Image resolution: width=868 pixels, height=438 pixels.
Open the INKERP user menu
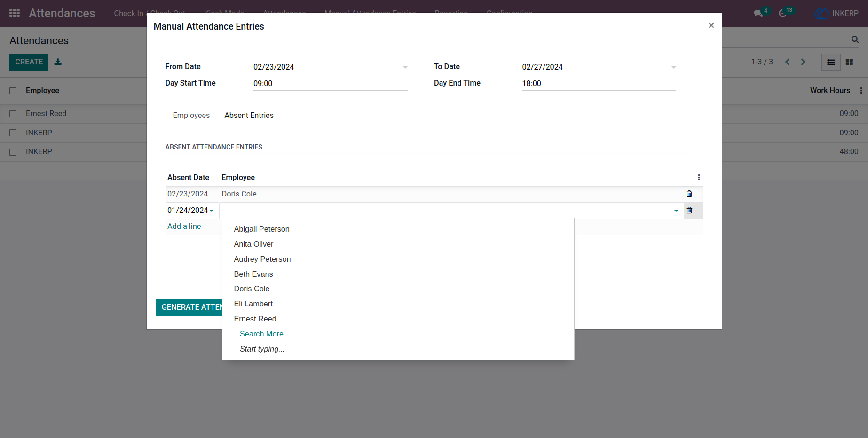coord(837,14)
